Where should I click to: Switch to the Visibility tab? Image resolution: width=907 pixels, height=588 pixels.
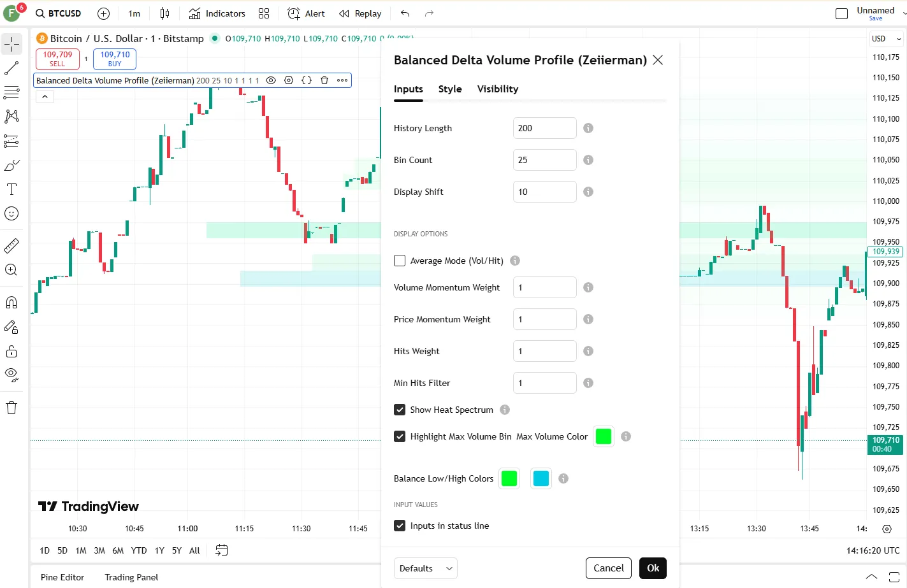498,89
